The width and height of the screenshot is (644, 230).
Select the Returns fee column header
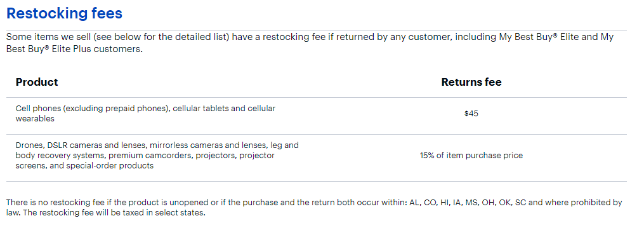coord(471,82)
